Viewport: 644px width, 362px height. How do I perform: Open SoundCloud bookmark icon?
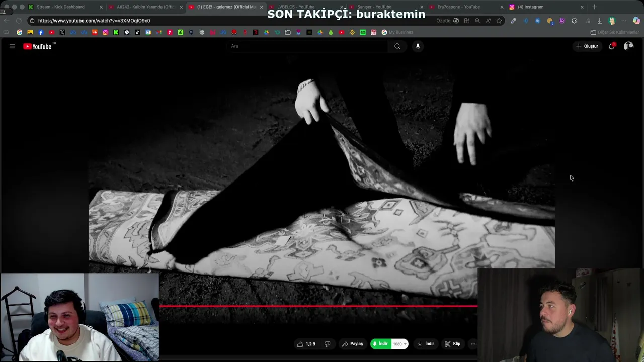click(95, 32)
